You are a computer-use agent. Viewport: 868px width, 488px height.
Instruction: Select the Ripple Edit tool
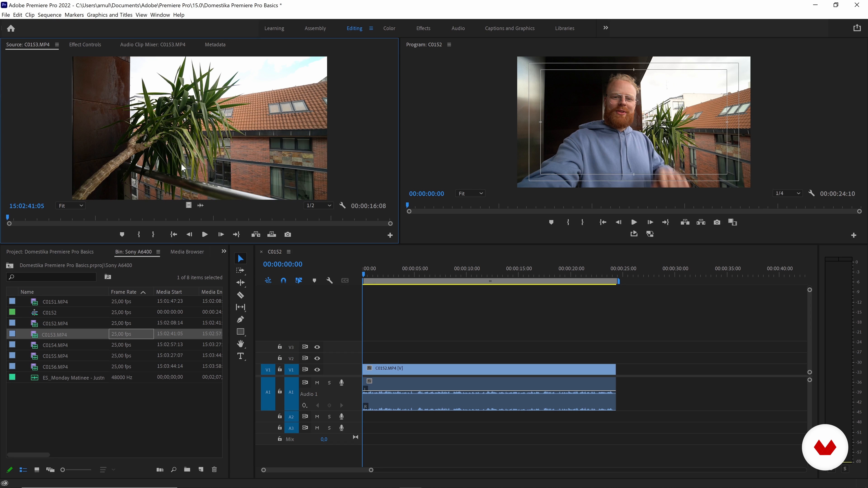(x=241, y=283)
